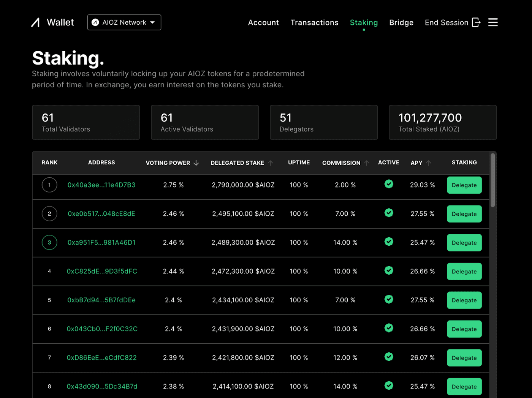Click the green rank 3 badge
532x398 pixels.
tap(49, 242)
